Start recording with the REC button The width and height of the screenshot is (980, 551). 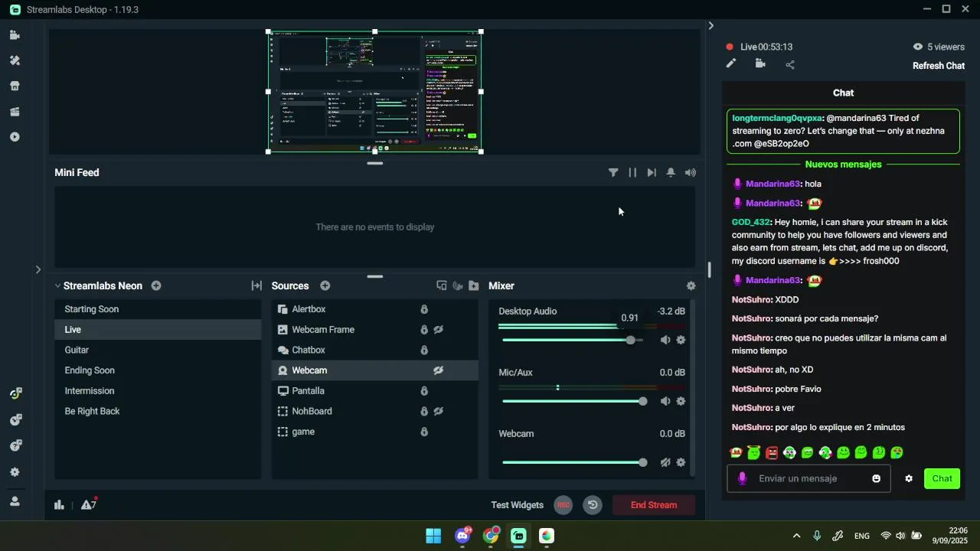[563, 505]
